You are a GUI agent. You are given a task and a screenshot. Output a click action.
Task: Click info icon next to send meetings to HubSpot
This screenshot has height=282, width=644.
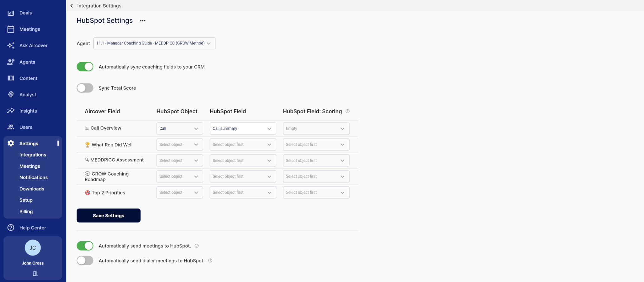tap(197, 246)
